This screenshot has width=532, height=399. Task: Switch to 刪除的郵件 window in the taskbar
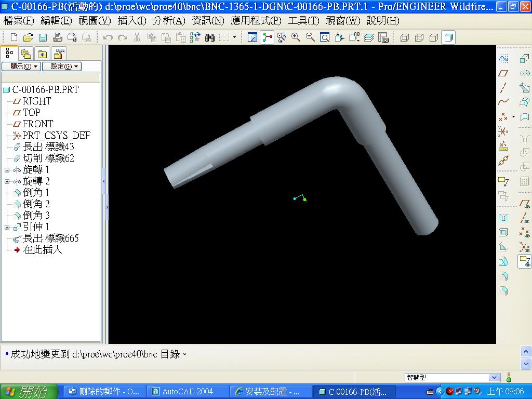[105, 392]
